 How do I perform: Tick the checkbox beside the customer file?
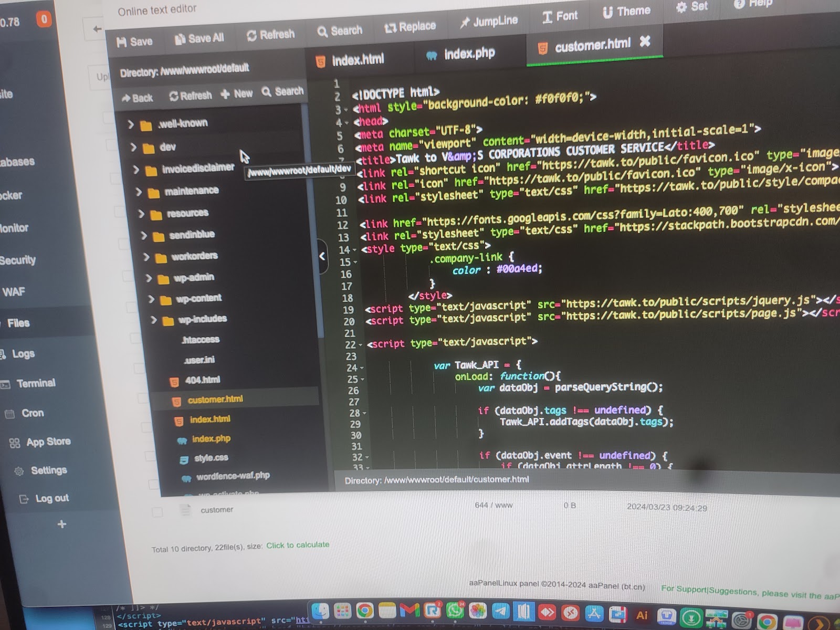(x=157, y=512)
